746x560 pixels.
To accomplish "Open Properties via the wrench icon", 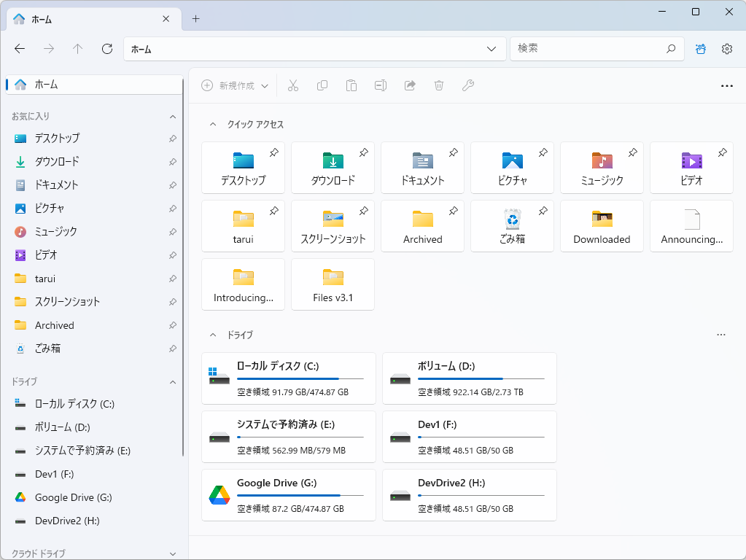I will [467, 85].
